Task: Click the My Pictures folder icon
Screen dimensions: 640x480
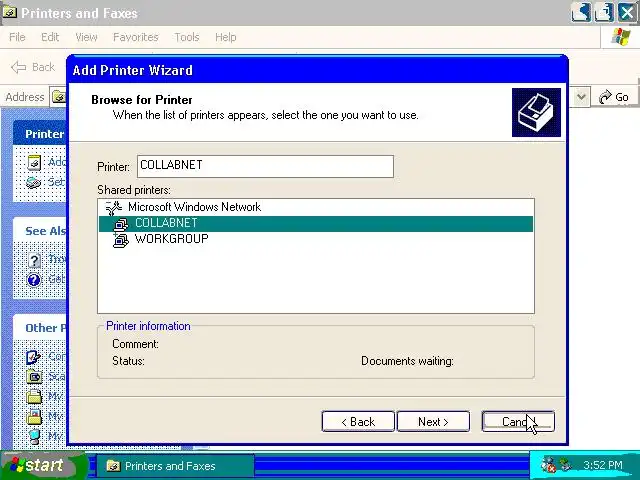Action: (x=34, y=416)
